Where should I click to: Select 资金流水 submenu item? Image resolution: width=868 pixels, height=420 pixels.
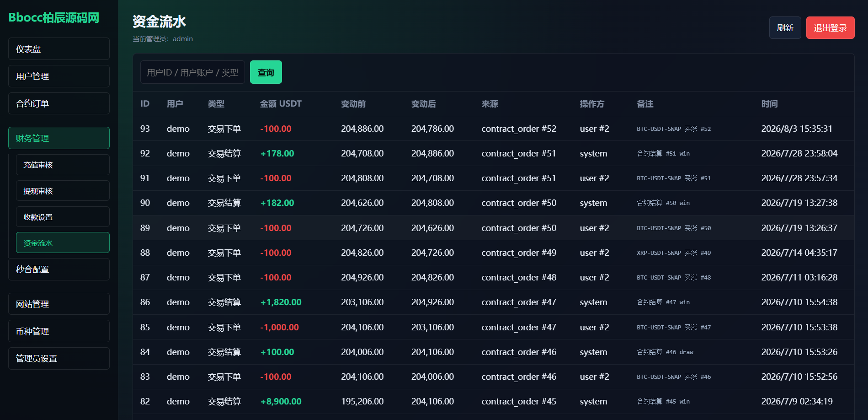click(63, 243)
